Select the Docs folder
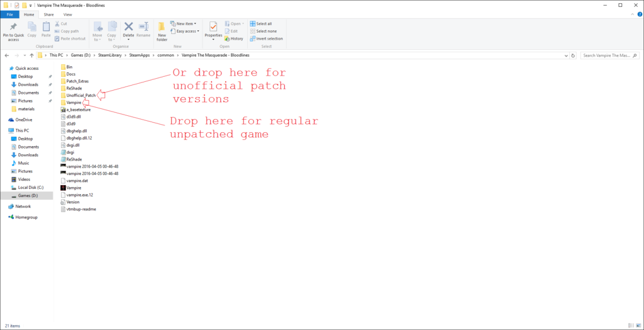Screen dimensions: 644x330 68,74
